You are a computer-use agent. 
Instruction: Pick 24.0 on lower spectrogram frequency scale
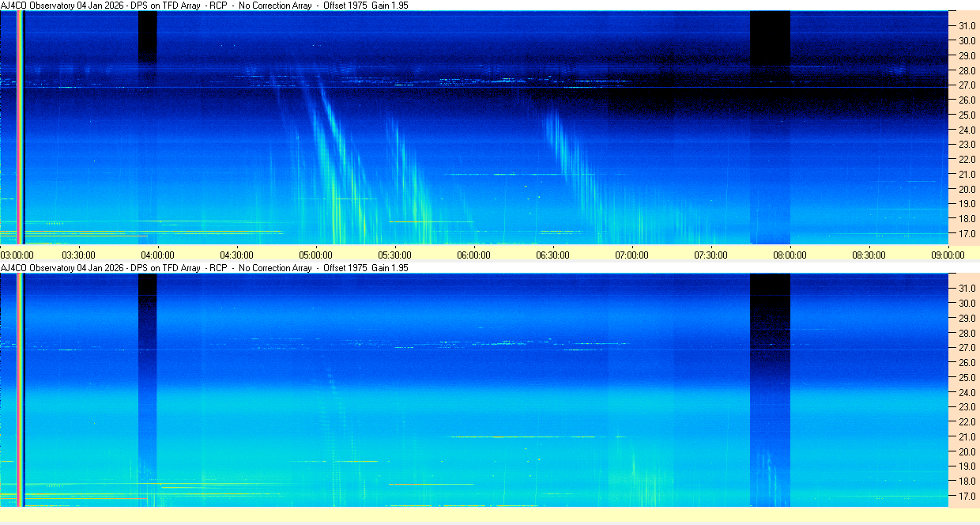pyautogui.click(x=967, y=392)
